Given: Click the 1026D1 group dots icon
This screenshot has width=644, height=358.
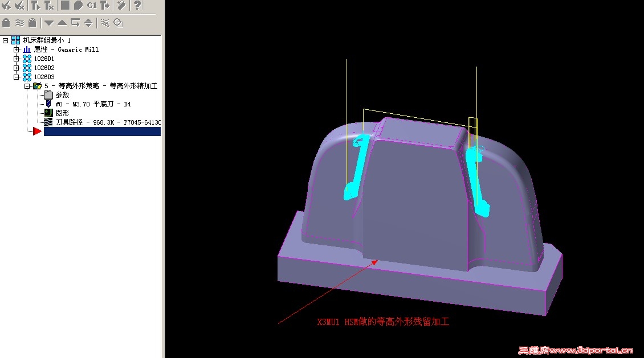Looking at the screenshot, I should (x=27, y=59).
